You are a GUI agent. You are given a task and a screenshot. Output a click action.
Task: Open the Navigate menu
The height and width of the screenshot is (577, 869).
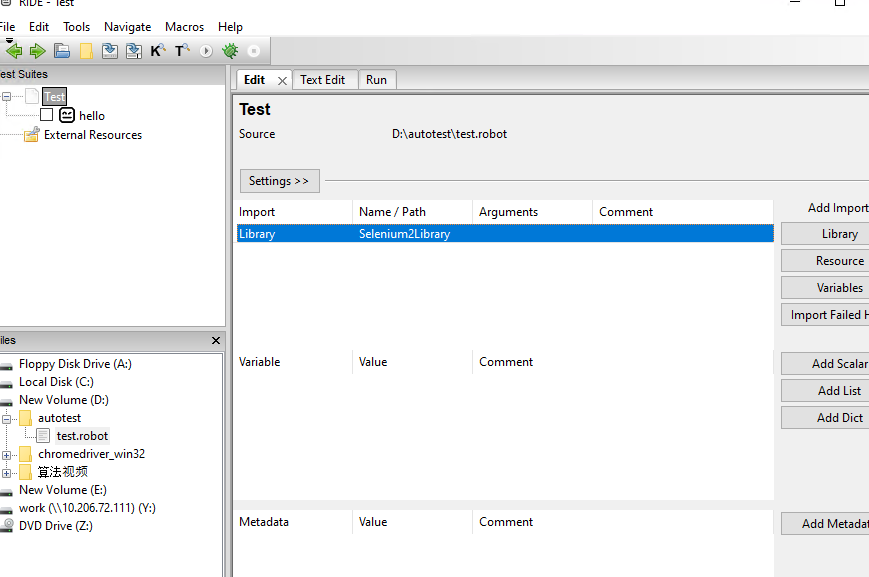127,27
